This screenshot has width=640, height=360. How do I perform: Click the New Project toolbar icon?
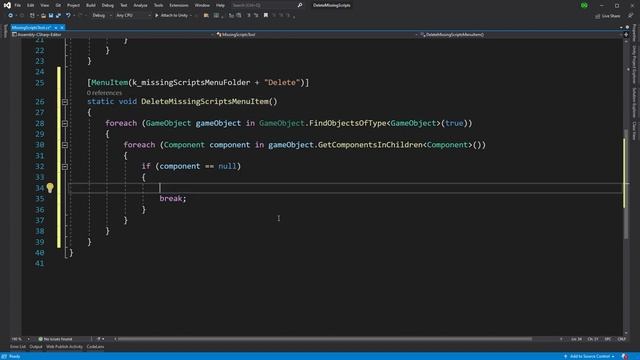[x=32, y=16]
